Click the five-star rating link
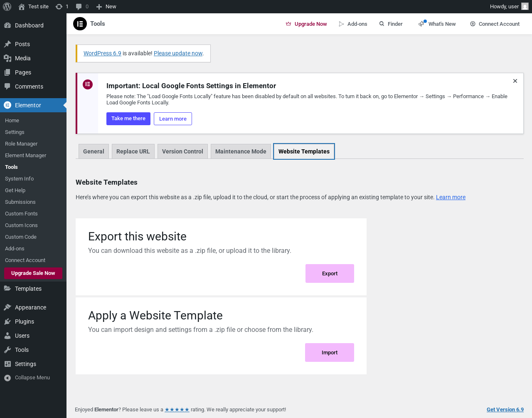The width and height of the screenshot is (532, 418). click(177, 410)
